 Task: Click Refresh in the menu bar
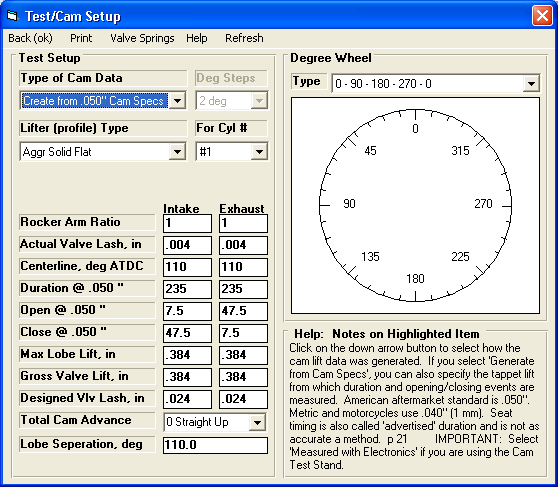point(244,38)
